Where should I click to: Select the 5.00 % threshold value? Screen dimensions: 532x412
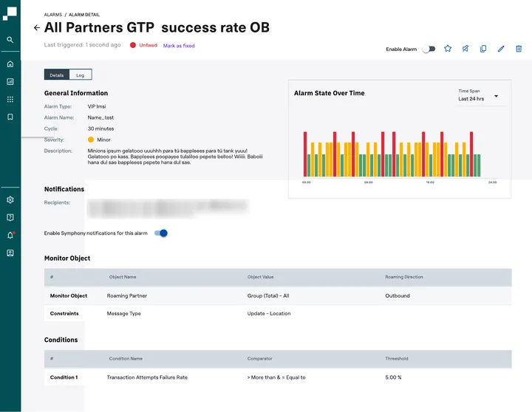coord(393,377)
